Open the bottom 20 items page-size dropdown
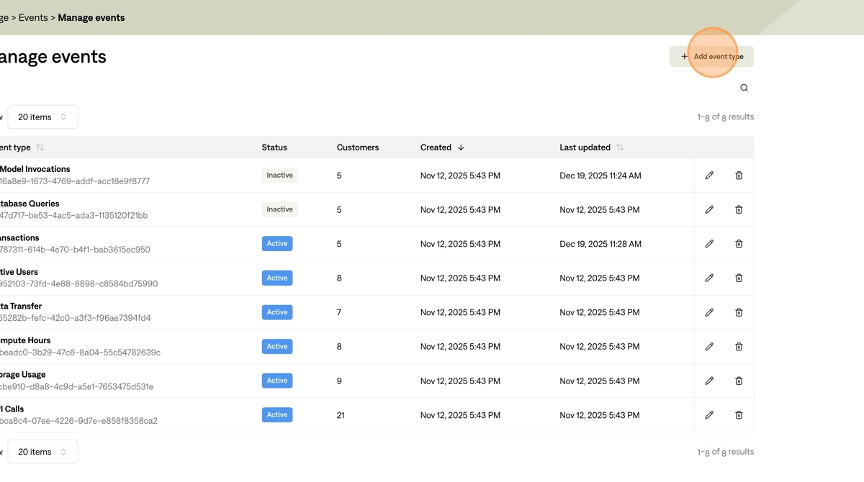The image size is (864, 482). click(42, 452)
